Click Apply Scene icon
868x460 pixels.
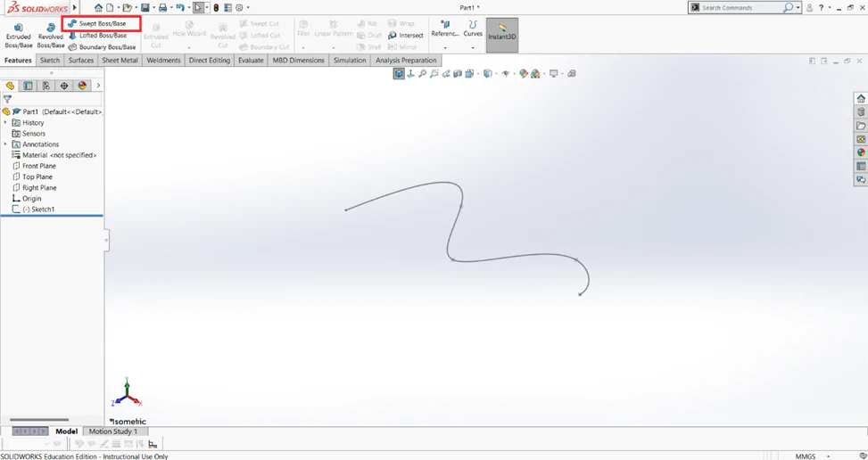pos(535,73)
